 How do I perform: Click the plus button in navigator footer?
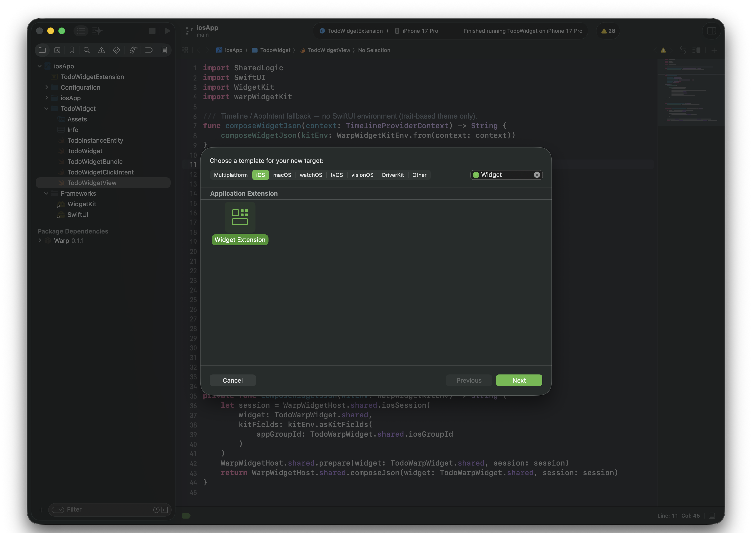pos(41,509)
